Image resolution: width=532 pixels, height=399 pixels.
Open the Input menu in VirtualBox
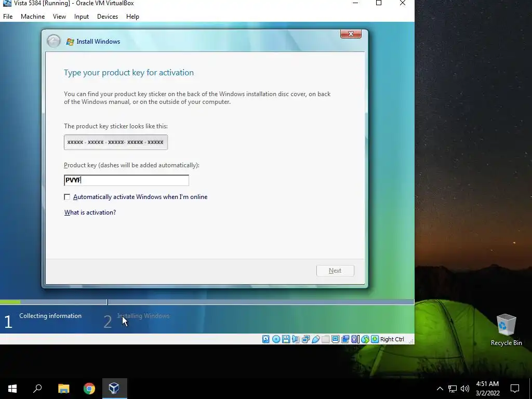(x=82, y=17)
